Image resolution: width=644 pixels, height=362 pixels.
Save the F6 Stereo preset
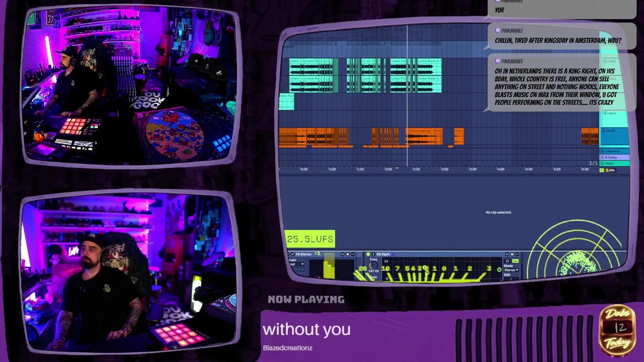348,254
